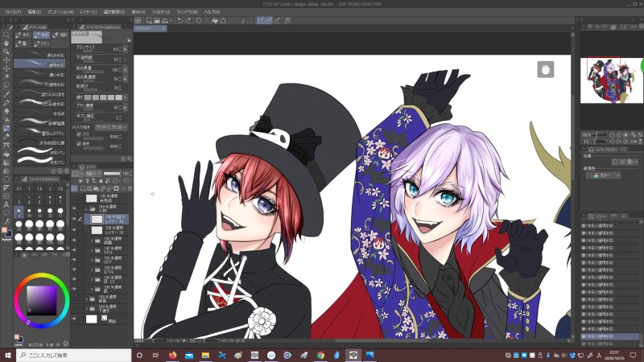This screenshot has width=644, height=362.
Task: Toggle the 抜き checkbox
Action: (79, 144)
